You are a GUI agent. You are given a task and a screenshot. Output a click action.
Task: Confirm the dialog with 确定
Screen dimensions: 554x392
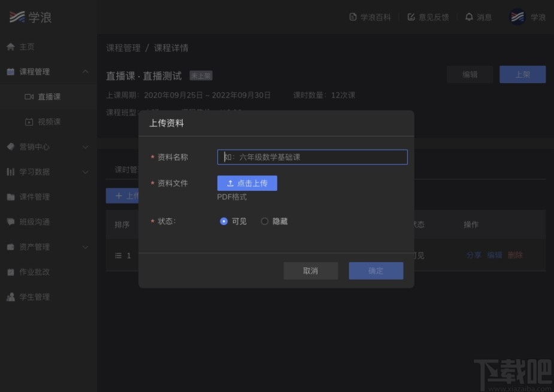[376, 271]
